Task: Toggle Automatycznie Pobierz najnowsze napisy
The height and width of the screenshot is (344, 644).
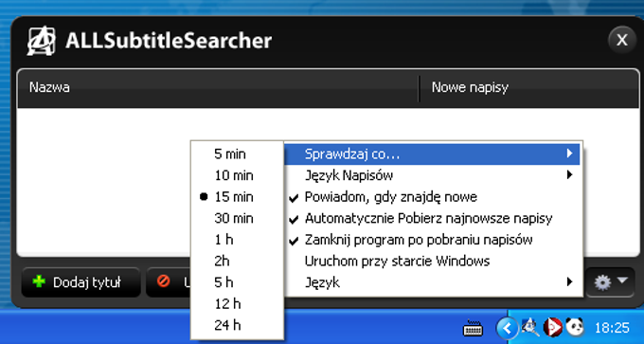Action: point(433,218)
